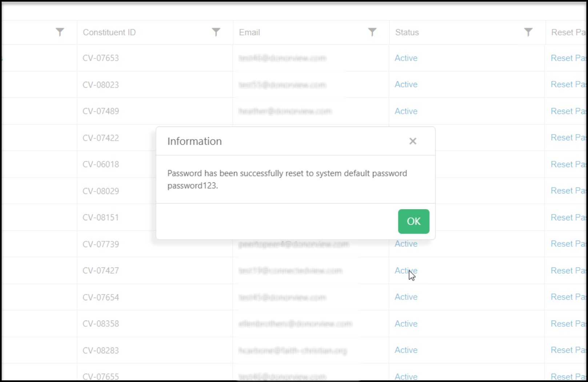Click Active status for CV-08023
The height and width of the screenshot is (382, 588).
click(406, 84)
